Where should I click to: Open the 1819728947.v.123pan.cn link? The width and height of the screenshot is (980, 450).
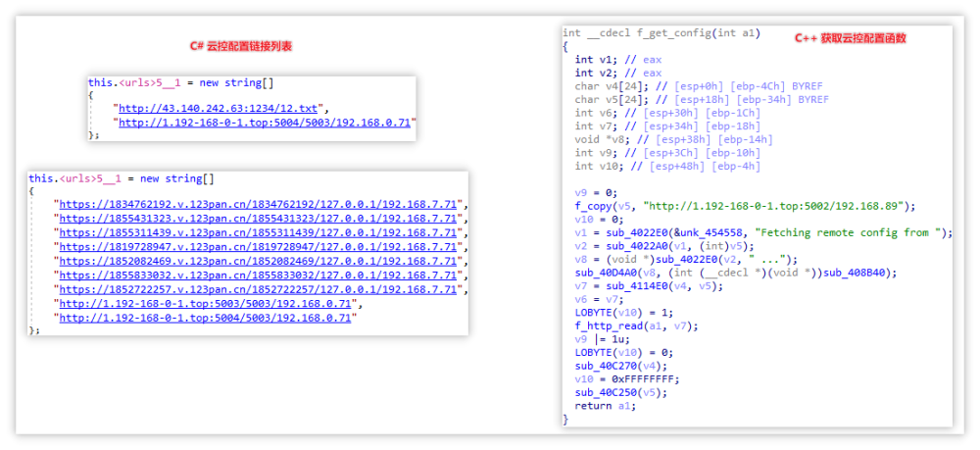point(260,247)
